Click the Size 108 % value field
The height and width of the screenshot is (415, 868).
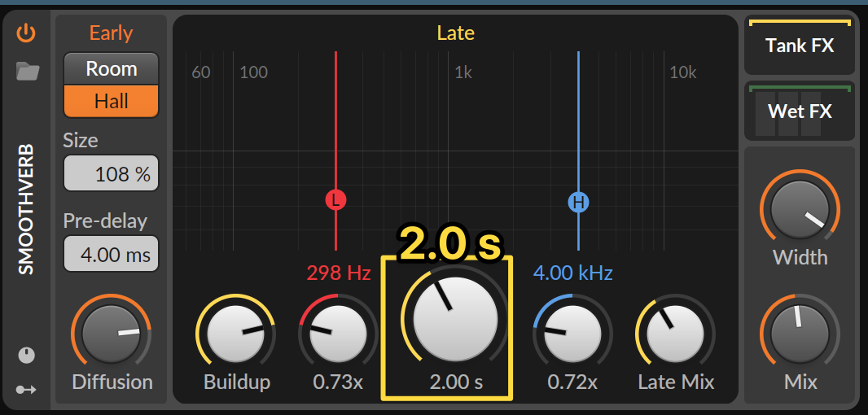112,174
